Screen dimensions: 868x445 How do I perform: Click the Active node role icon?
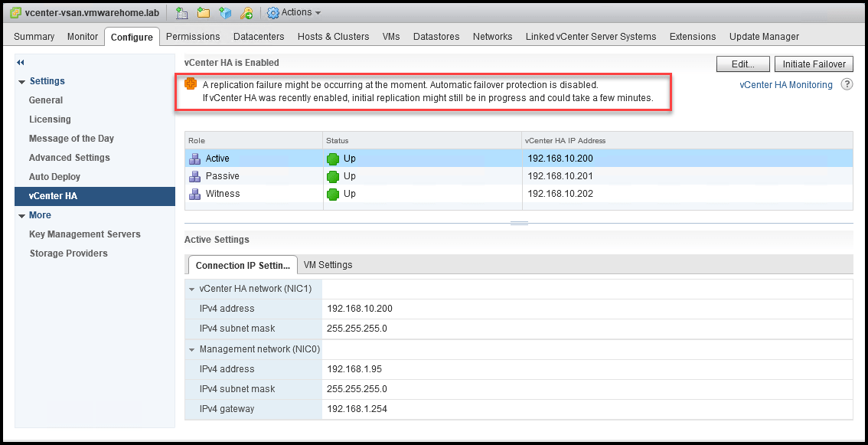point(194,159)
